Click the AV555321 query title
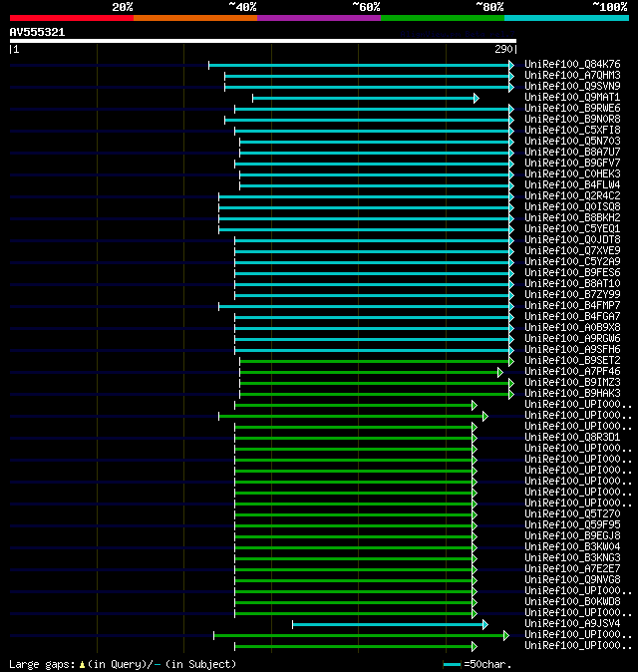The image size is (638, 672). [x=37, y=32]
